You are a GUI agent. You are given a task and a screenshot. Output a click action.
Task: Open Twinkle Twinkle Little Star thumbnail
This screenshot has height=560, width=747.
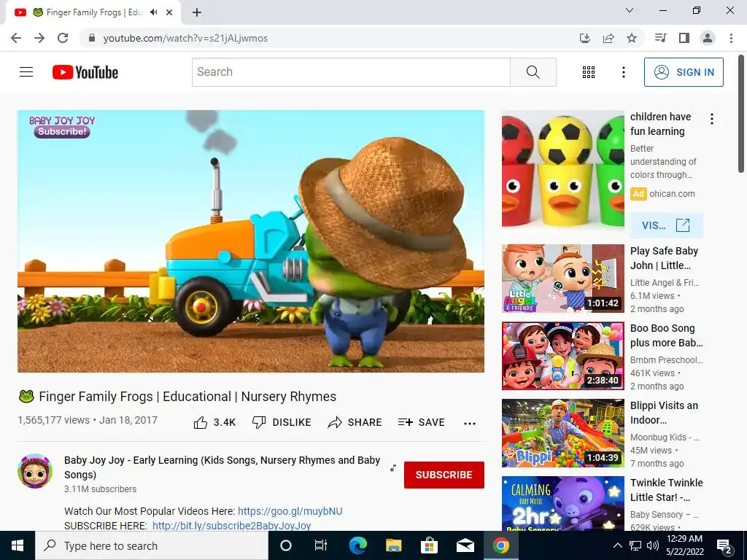(x=563, y=503)
